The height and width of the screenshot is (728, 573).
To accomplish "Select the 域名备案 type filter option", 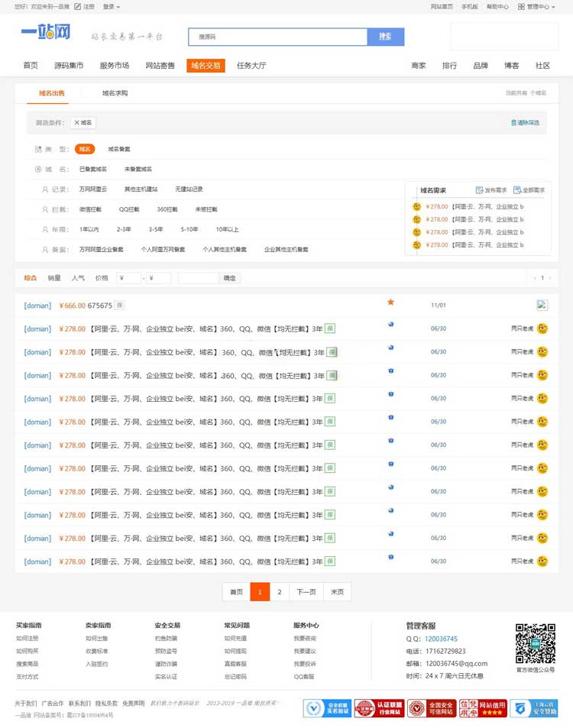I will [118, 149].
